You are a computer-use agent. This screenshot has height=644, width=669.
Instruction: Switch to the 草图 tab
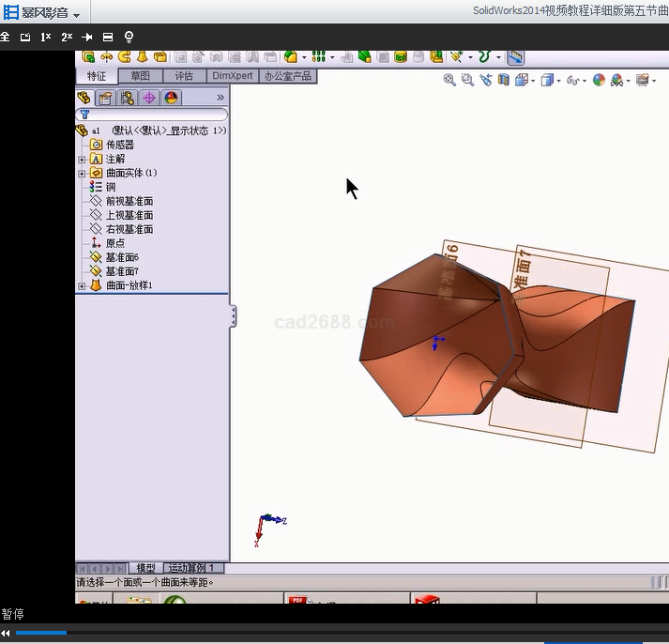141,76
